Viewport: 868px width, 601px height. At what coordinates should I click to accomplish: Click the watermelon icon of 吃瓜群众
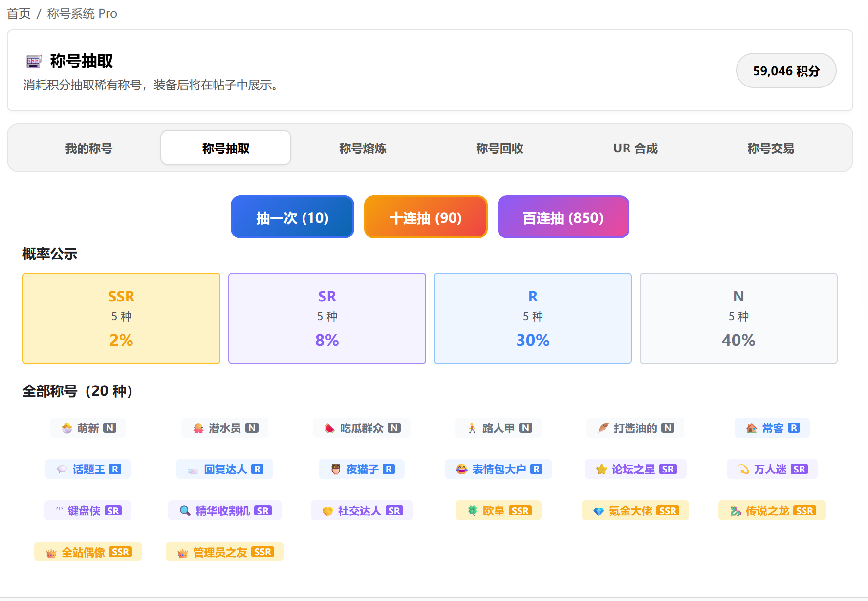pyautogui.click(x=330, y=429)
